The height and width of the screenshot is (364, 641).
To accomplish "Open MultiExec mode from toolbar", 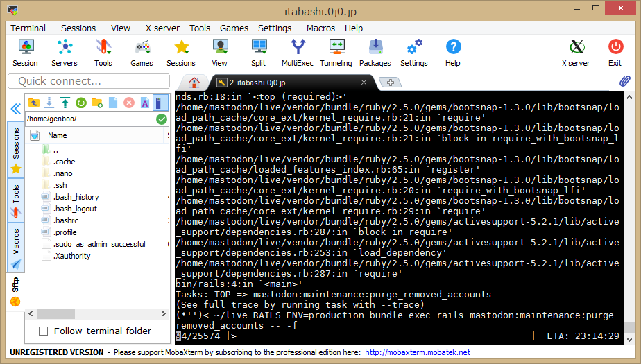I will click(x=297, y=53).
